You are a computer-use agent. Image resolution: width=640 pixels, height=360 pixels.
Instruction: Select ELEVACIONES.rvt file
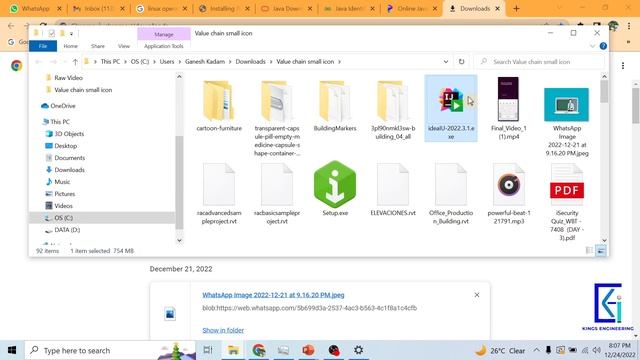393,190
